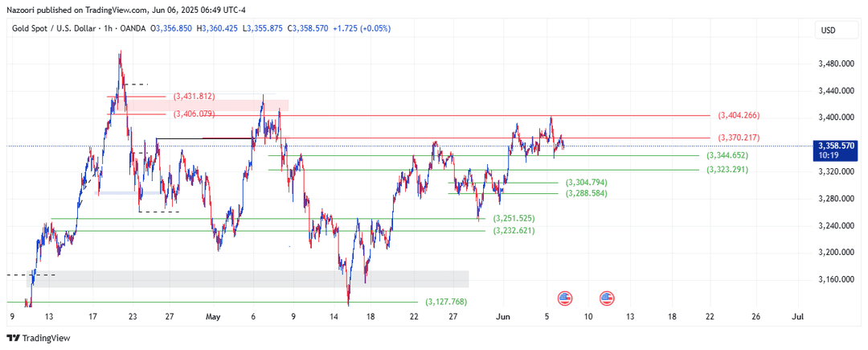The image size is (868, 350).
Task: Click the 3,480.000 price axis label
Action: coord(837,64)
